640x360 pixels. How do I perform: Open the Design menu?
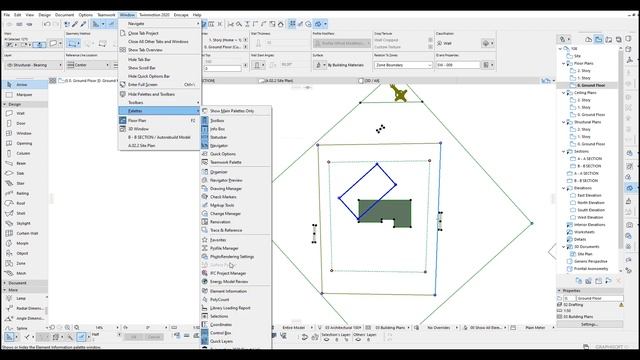tap(44, 15)
